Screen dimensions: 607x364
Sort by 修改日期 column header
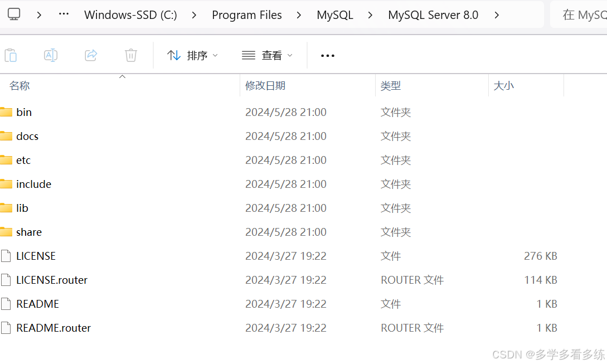[265, 86]
